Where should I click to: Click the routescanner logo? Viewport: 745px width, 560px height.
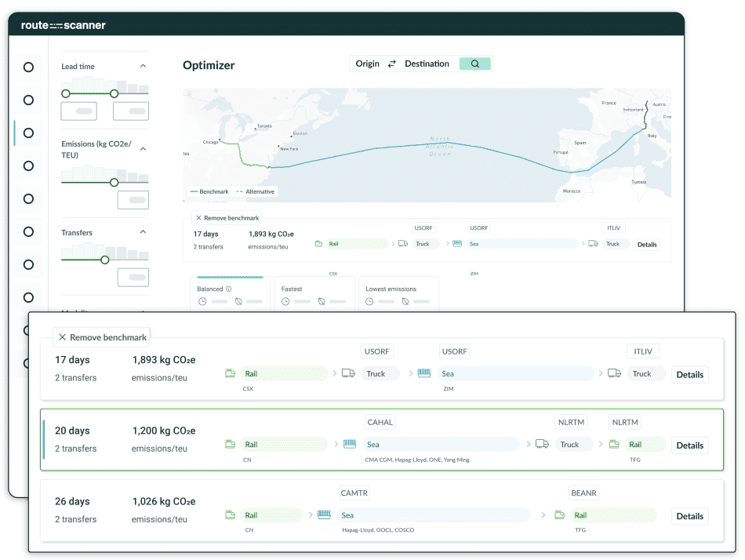point(64,25)
